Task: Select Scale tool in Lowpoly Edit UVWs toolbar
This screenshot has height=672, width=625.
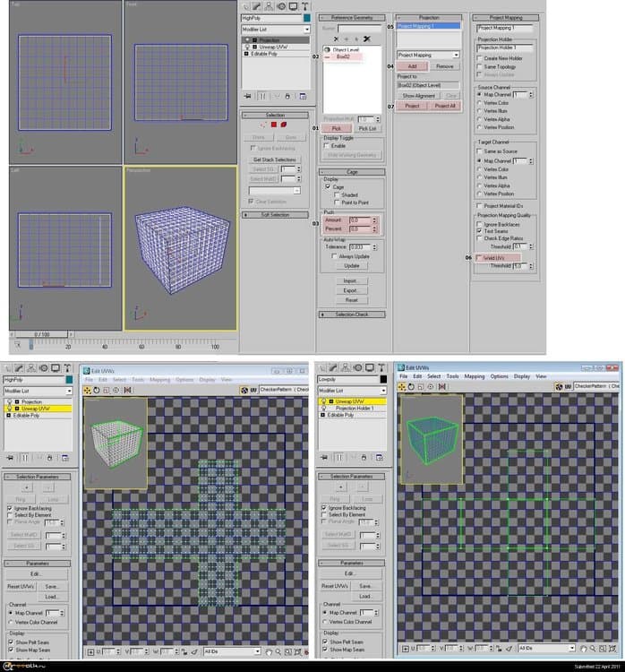Action: 421,386
